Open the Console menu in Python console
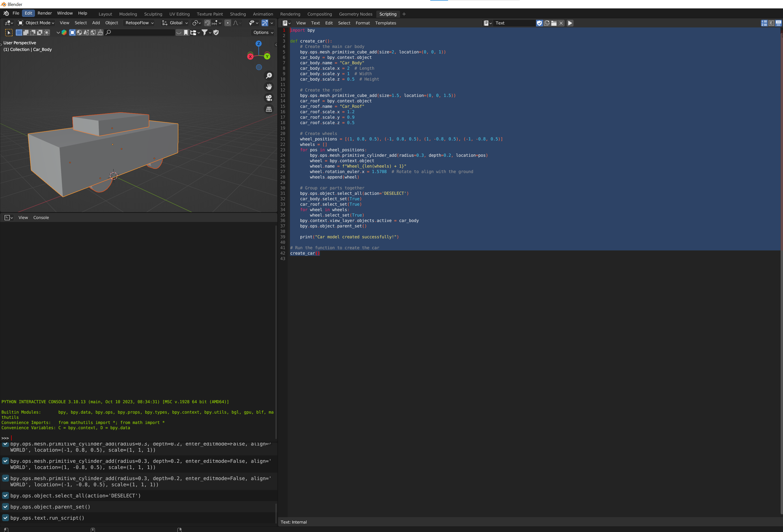This screenshot has height=532, width=783. 41,218
